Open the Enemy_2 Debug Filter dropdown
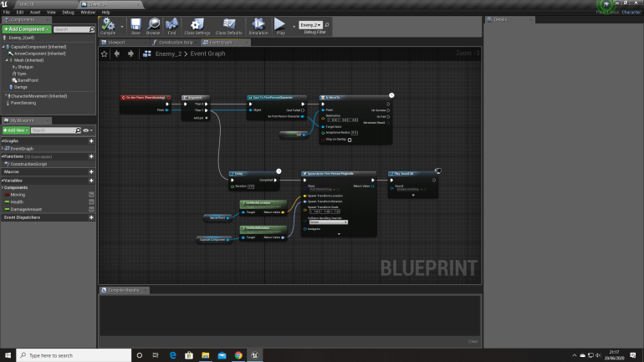 pyautogui.click(x=310, y=25)
